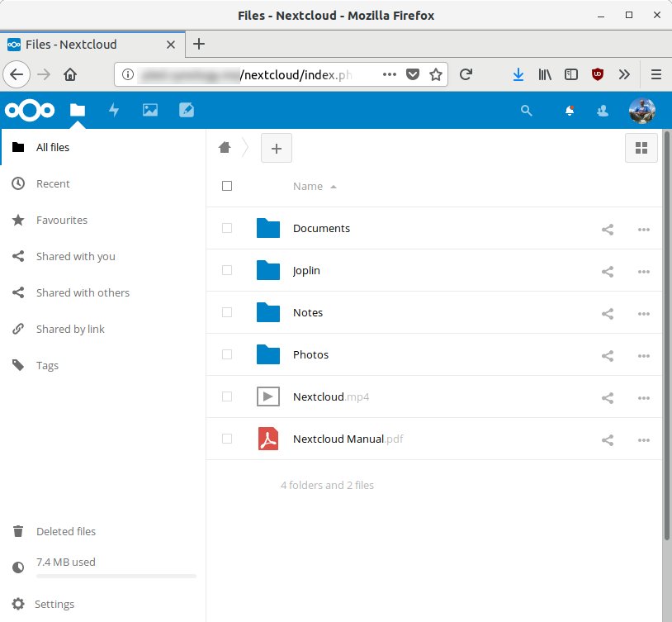Image resolution: width=672 pixels, height=622 pixels.
Task: Select the Joplin folder checkbox
Action: (227, 270)
